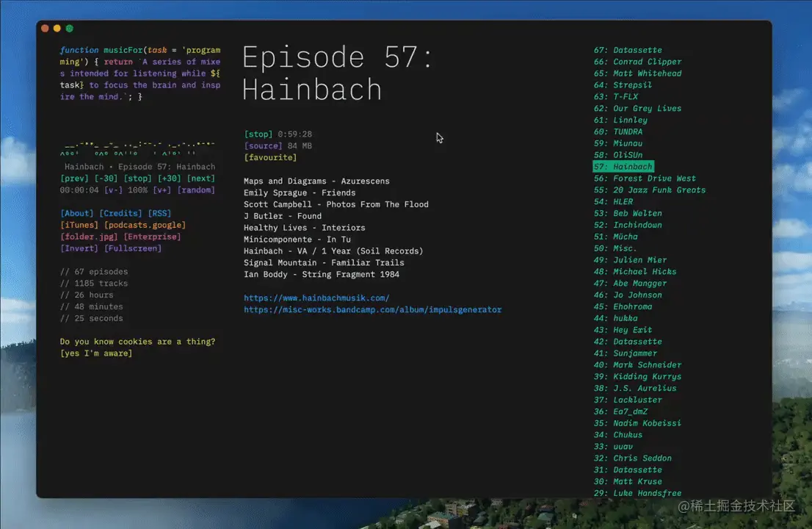Select episode 60: TUNDRA
Image resolution: width=812 pixels, height=529 pixels.
617,132
